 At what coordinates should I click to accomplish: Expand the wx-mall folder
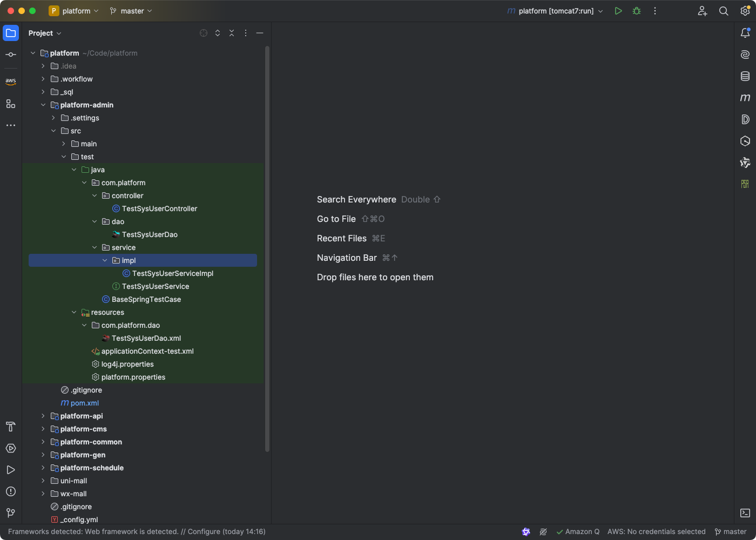click(x=43, y=494)
